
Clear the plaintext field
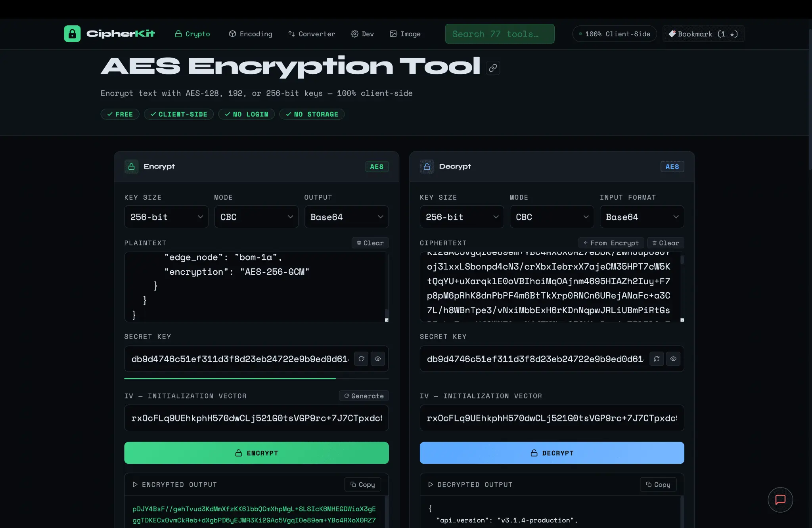pyautogui.click(x=370, y=243)
